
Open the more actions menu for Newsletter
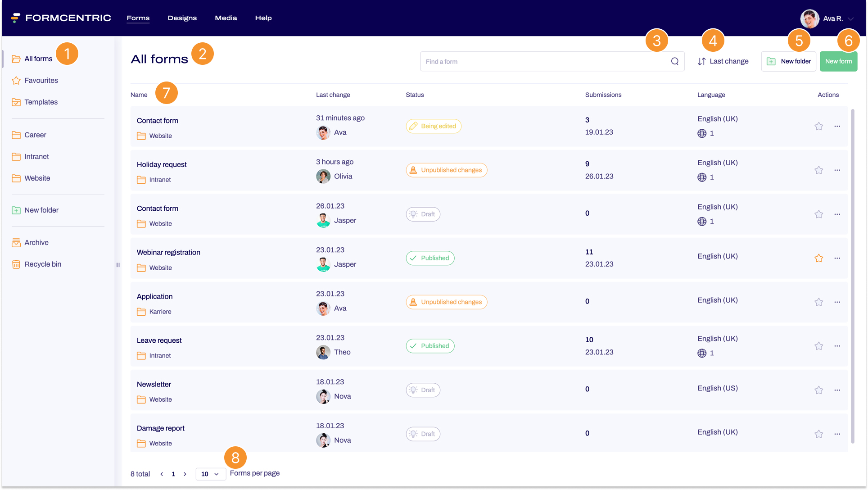(x=837, y=390)
